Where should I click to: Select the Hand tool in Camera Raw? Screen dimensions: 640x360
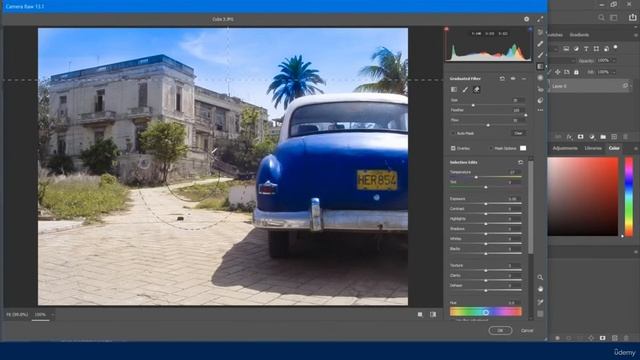[540, 289]
